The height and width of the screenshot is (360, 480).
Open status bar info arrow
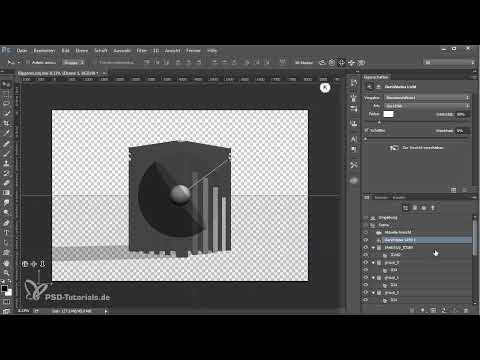pos(106,311)
